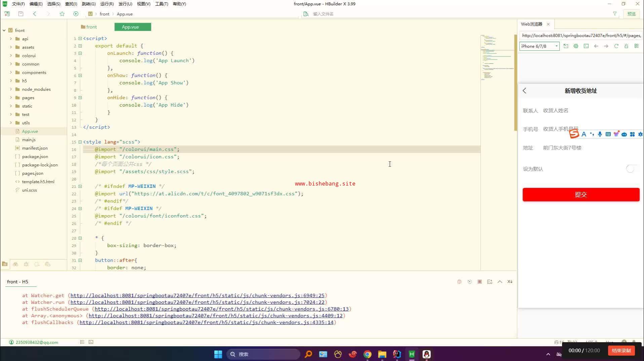Toggle the 设为默认 switch

(631, 169)
